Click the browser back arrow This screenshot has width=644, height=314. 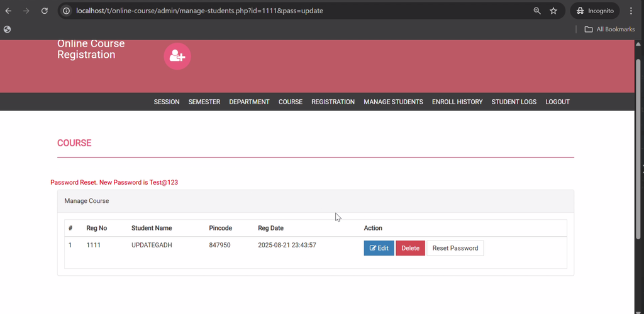point(8,11)
